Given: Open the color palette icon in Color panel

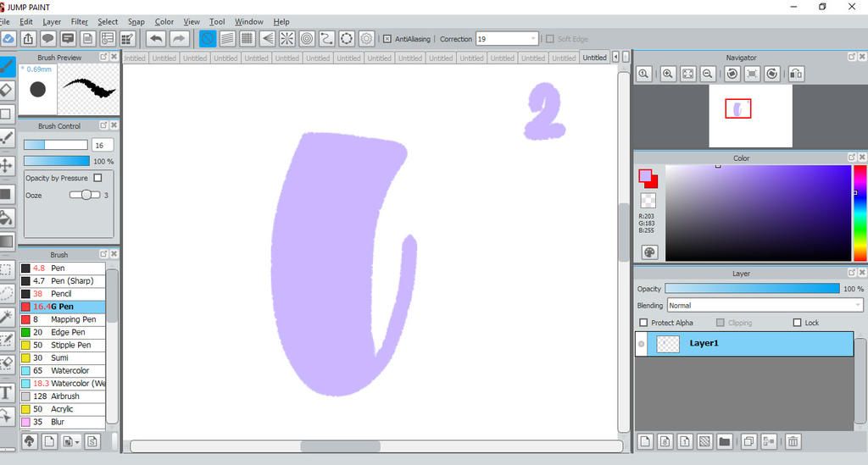Looking at the screenshot, I should [649, 252].
